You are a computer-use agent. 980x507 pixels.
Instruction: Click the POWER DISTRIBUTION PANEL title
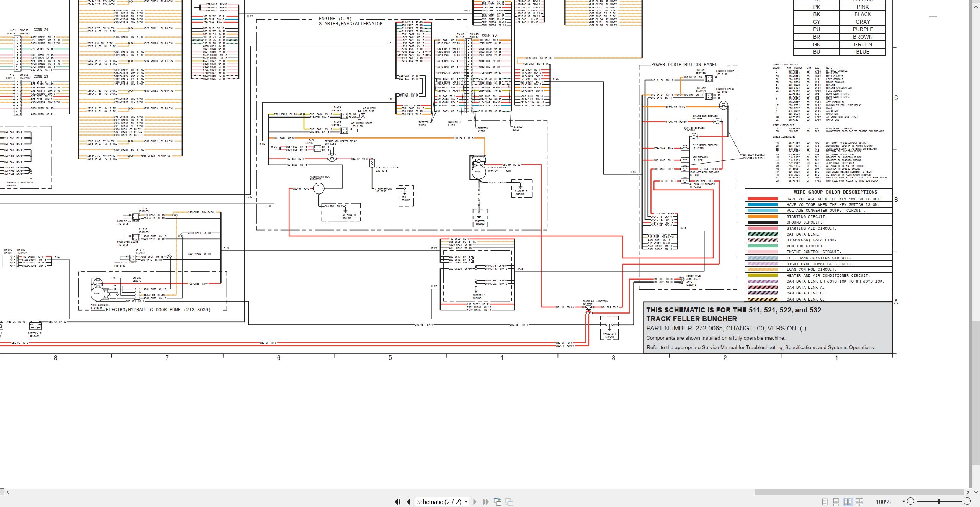684,65
